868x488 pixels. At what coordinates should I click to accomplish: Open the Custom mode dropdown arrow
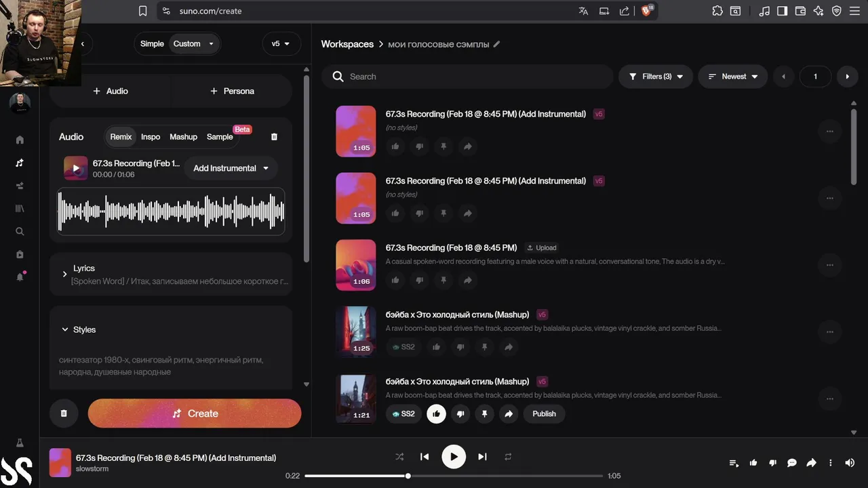[211, 44]
